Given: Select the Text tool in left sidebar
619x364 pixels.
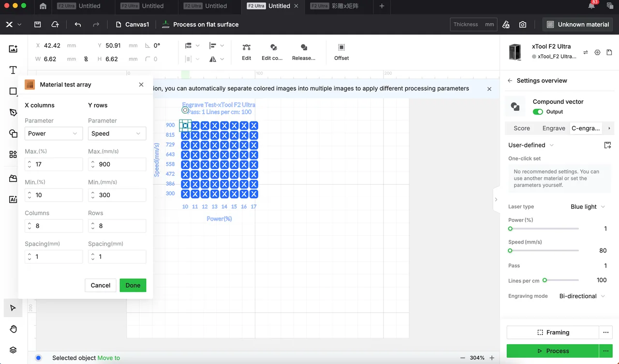Looking at the screenshot, I should point(13,70).
